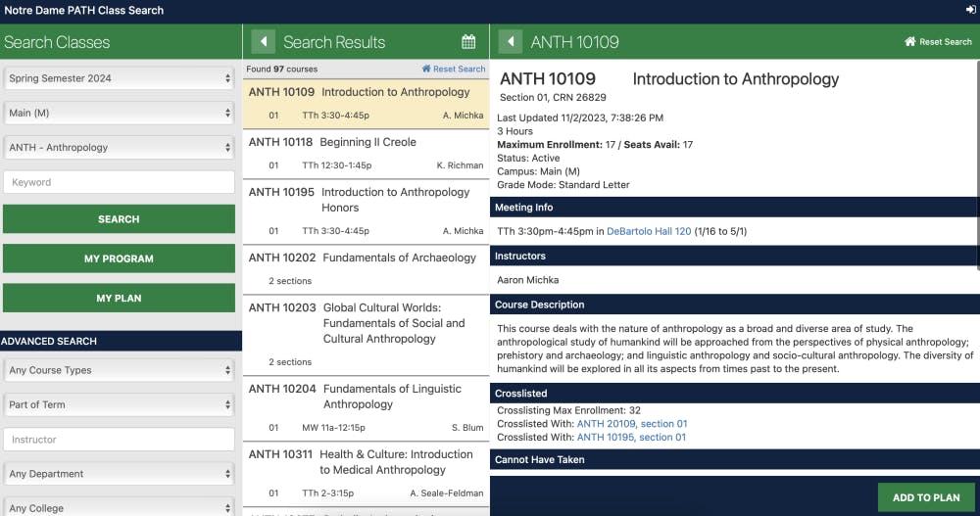This screenshot has height=516, width=980.
Task: Open the Spring Semester 2024 term dropdown
Action: coord(119,78)
